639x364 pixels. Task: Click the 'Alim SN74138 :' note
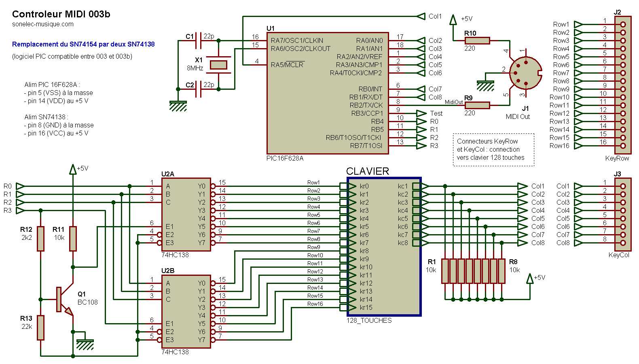pos(46,117)
